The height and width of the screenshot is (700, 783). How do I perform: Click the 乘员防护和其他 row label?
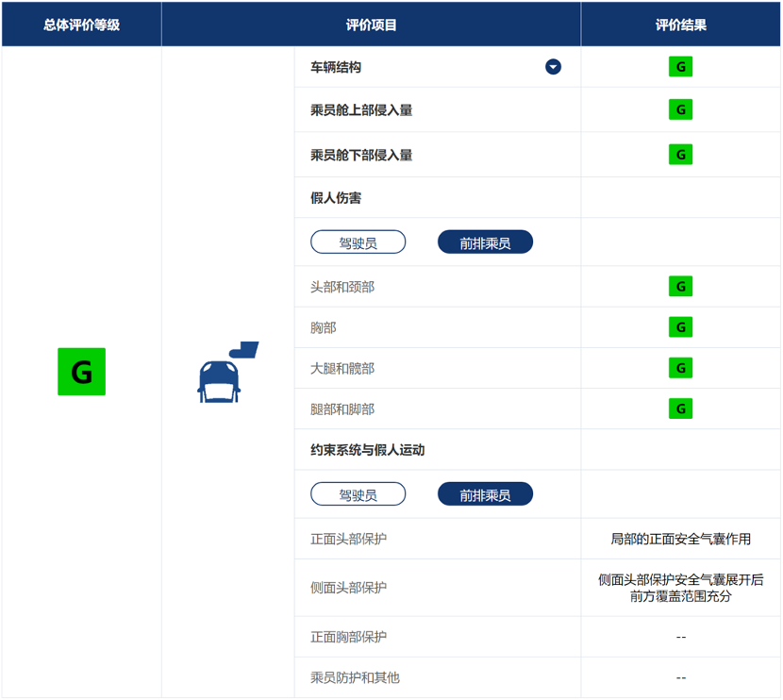point(355,677)
